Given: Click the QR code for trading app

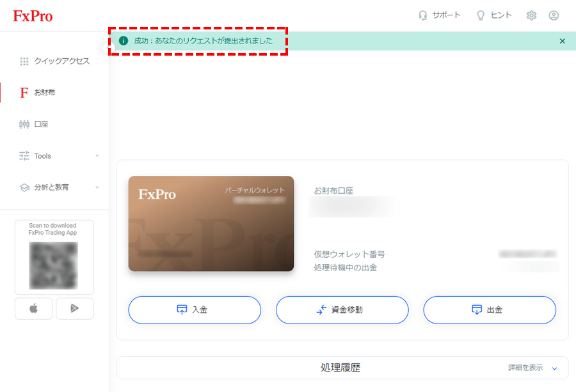Looking at the screenshot, I should tap(53, 265).
